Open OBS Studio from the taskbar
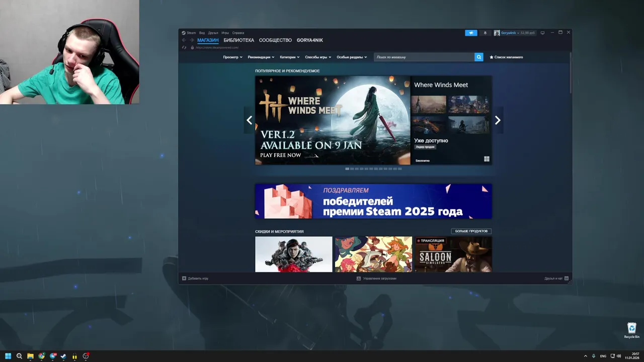644x362 pixels. (86, 356)
